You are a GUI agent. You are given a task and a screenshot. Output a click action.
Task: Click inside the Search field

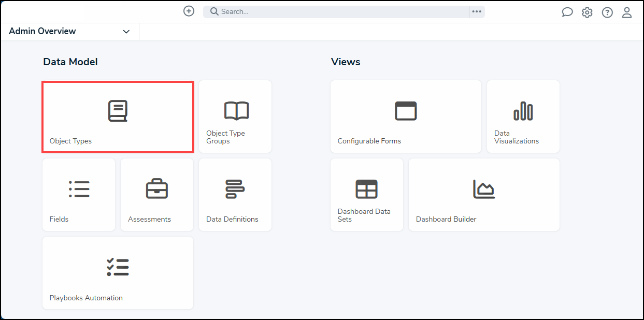click(x=311, y=11)
